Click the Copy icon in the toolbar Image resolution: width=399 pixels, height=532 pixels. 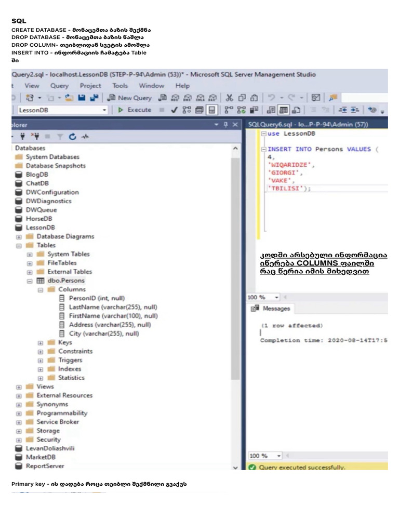(x=242, y=98)
